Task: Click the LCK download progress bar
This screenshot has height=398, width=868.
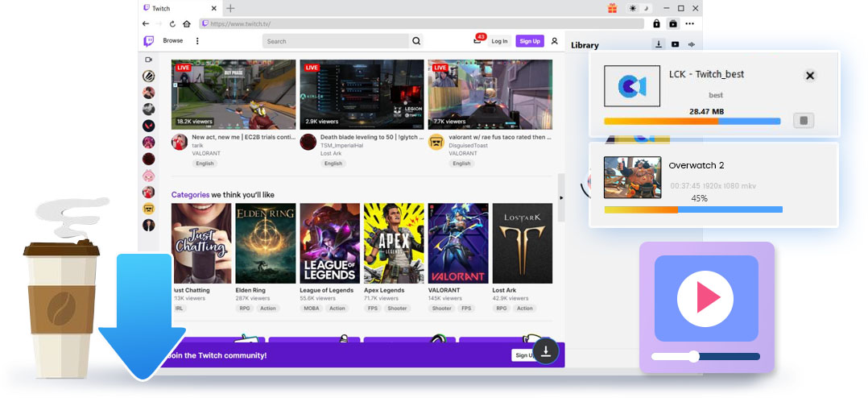Action: point(692,121)
